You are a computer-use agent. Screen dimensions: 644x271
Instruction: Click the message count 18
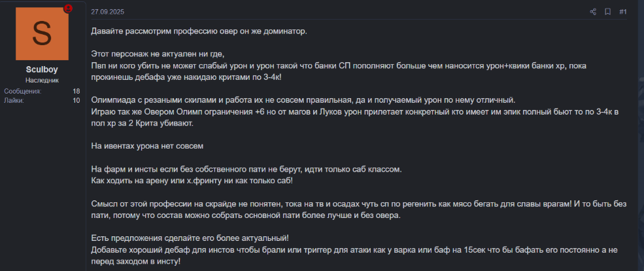(x=76, y=91)
